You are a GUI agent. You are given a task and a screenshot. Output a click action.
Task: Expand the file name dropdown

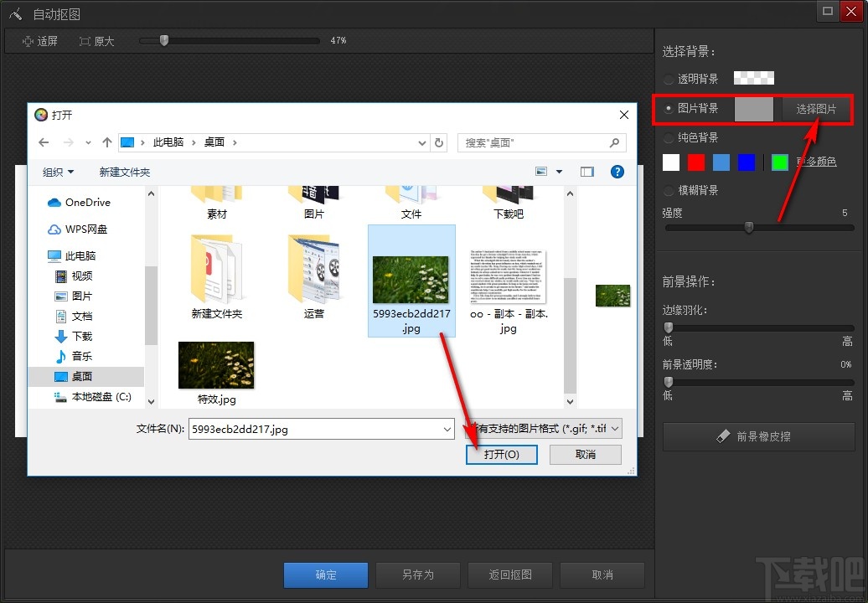click(447, 429)
